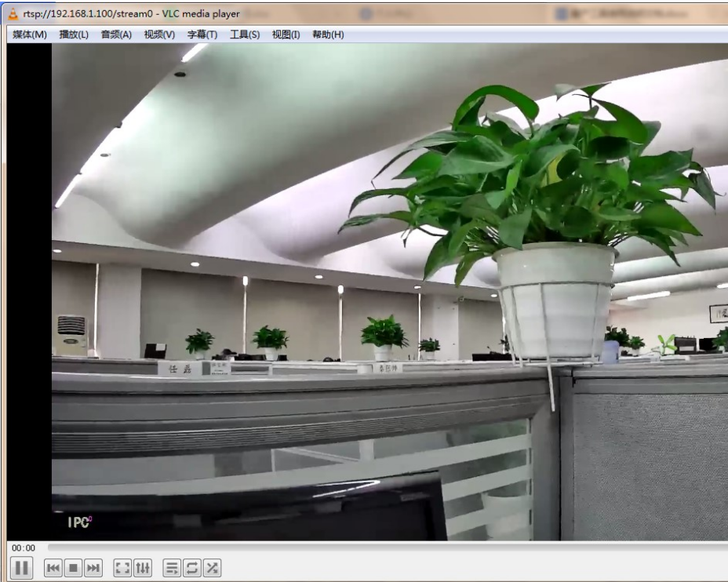This screenshot has width=728, height=582.
Task: Open the 媒体(M) menu
Action: [30, 35]
